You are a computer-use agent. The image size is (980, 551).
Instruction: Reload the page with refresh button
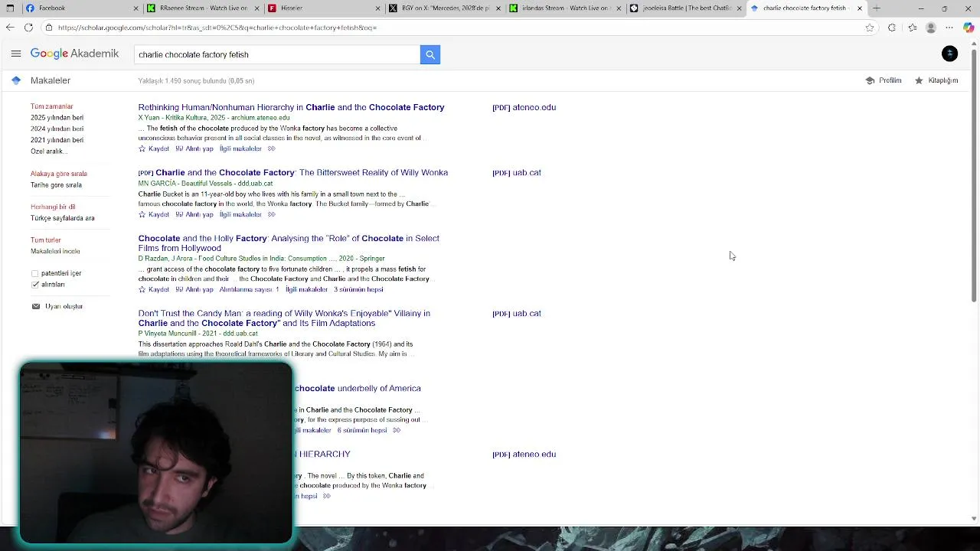tap(28, 28)
